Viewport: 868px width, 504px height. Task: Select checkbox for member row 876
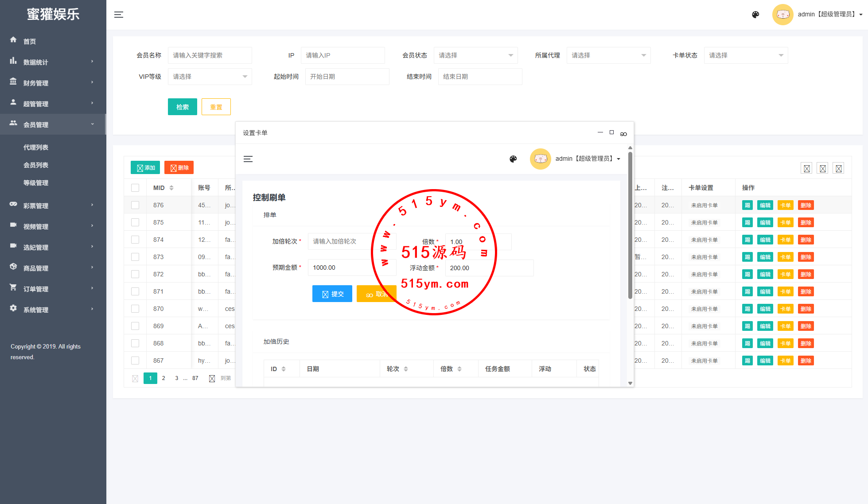135,205
